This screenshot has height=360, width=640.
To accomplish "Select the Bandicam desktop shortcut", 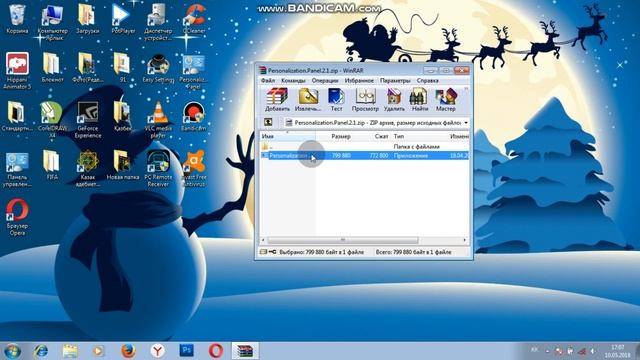I will click(x=194, y=116).
